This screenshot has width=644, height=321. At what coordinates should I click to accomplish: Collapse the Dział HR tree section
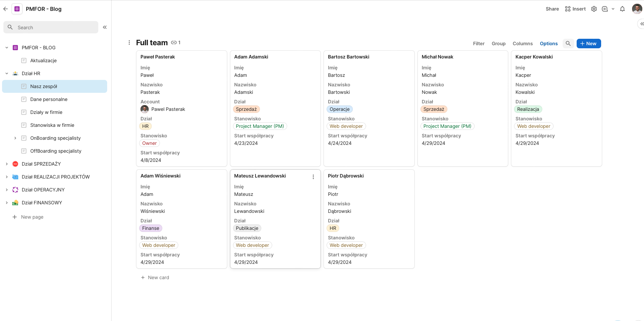[x=7, y=73]
